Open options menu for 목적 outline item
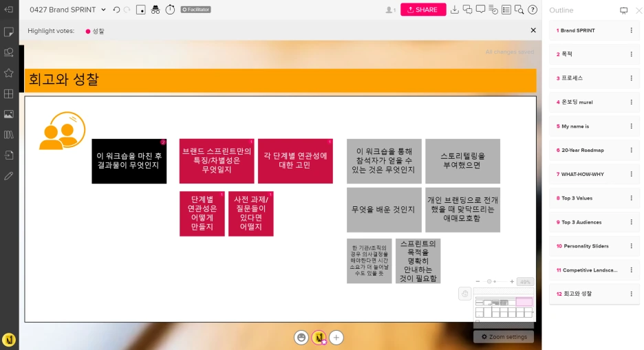 pyautogui.click(x=631, y=54)
